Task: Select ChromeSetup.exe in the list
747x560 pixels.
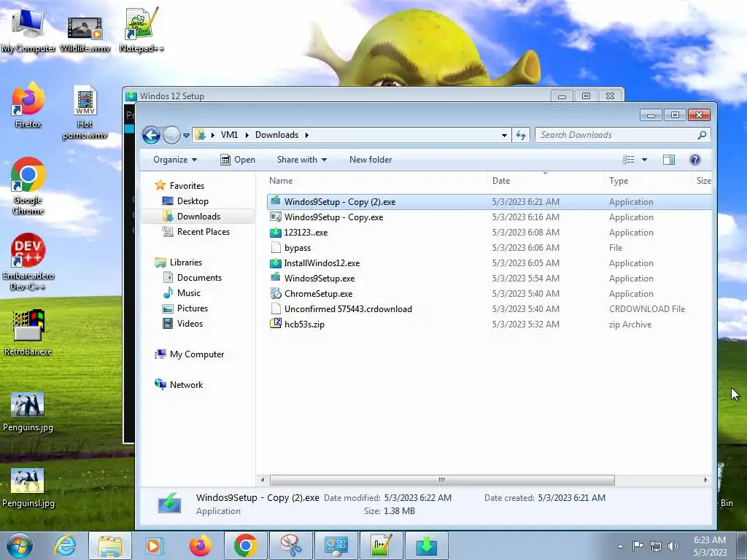Action: (x=489, y=294)
